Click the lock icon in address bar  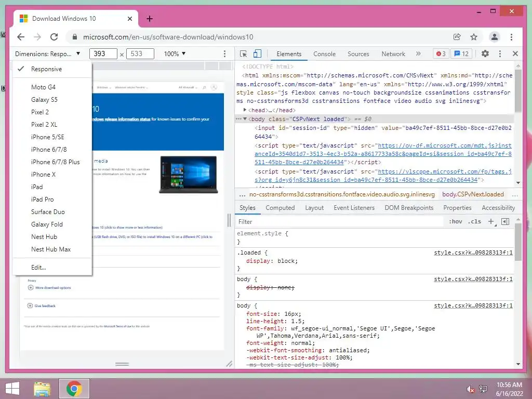(75, 37)
